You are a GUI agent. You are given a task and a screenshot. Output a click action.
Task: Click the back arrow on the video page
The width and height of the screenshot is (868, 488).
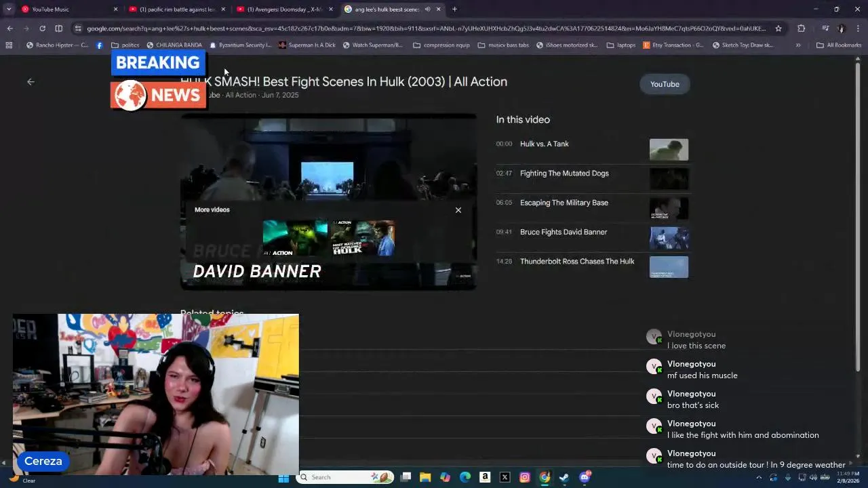click(x=31, y=81)
